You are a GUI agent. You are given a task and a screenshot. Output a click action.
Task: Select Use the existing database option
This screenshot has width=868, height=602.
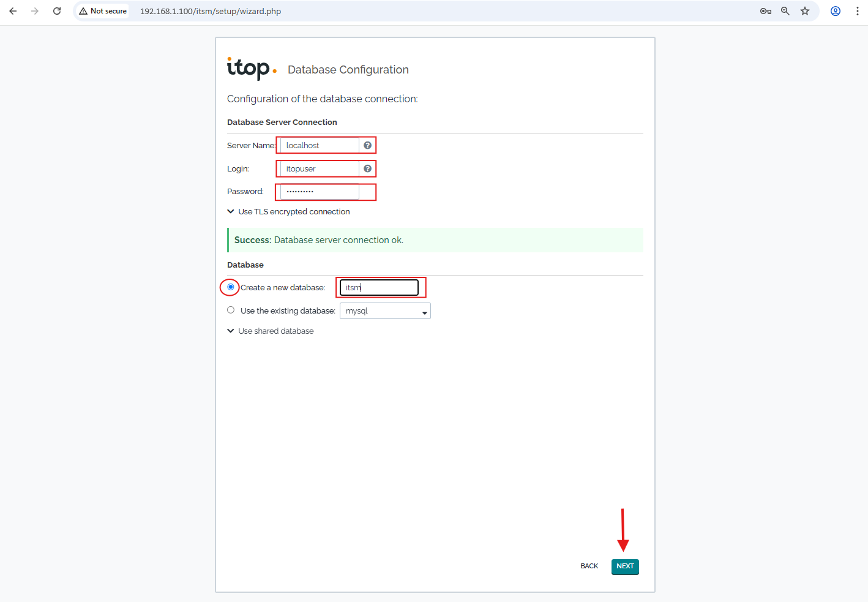231,310
